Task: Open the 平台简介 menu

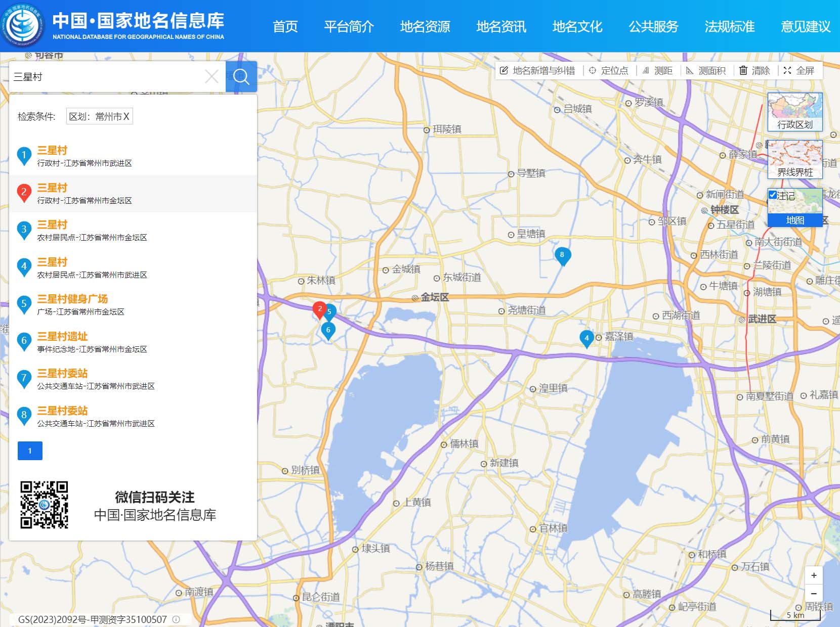Action: (x=349, y=26)
